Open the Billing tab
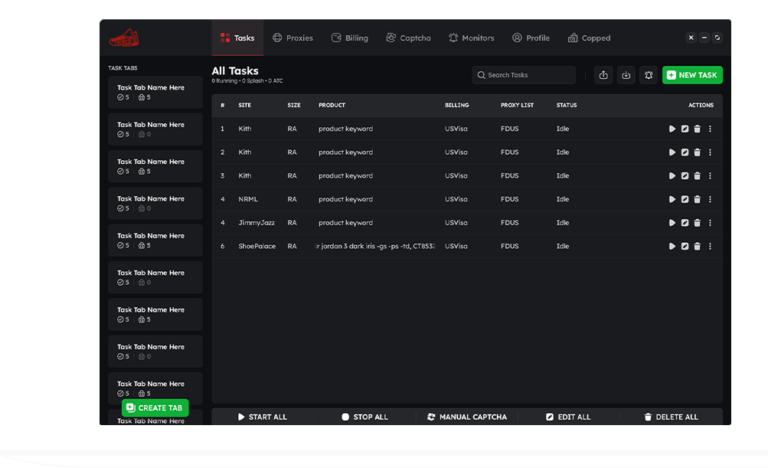The height and width of the screenshot is (468, 768). [x=349, y=38]
